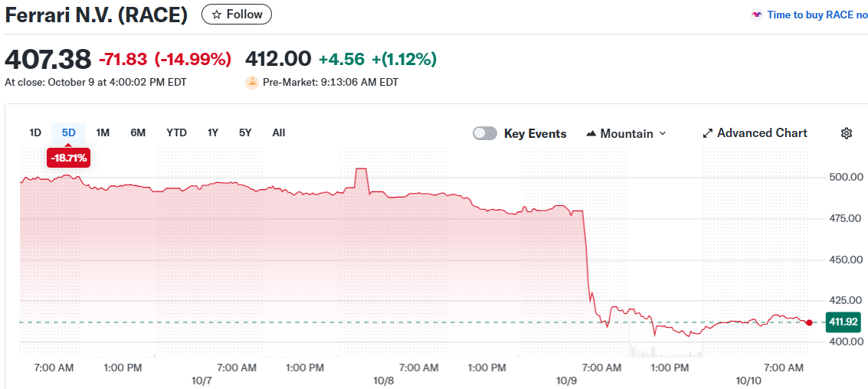
Task: Open Advanced Chart view
Action: 762,133
